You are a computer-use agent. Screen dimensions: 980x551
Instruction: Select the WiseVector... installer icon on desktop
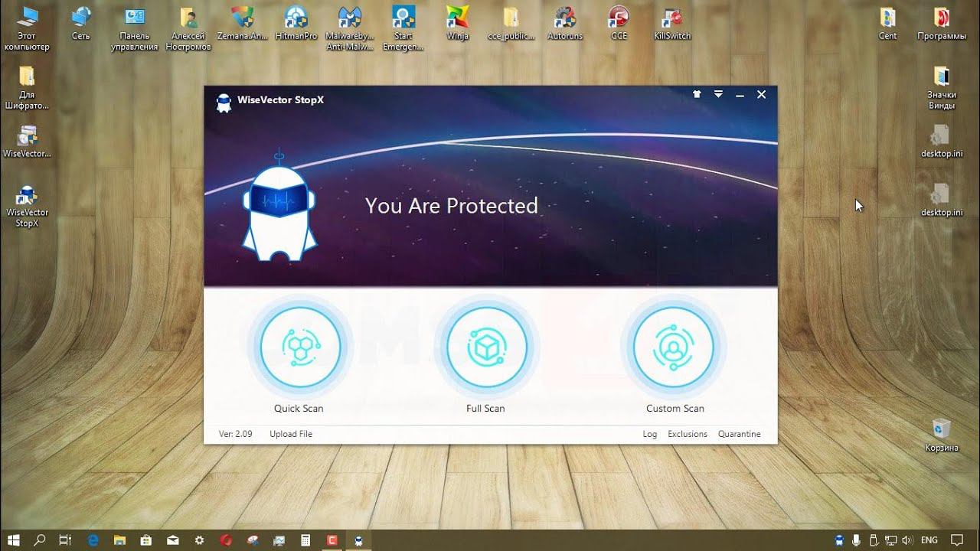tap(27, 141)
